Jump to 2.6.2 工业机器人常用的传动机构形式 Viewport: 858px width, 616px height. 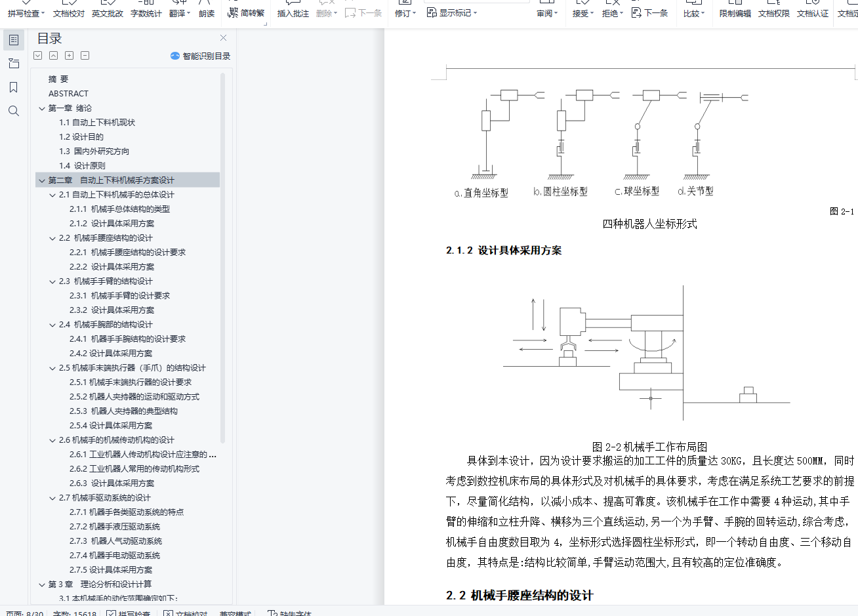[x=134, y=469]
